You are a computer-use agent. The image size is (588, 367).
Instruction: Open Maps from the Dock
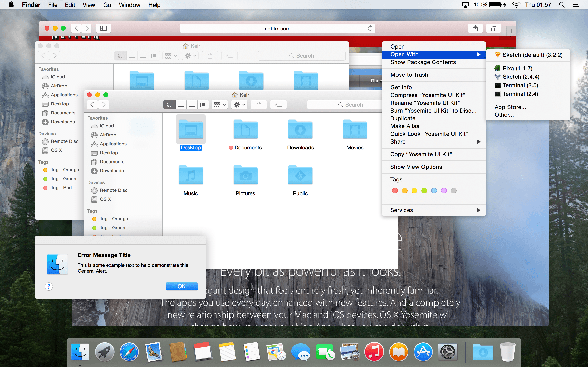click(276, 352)
